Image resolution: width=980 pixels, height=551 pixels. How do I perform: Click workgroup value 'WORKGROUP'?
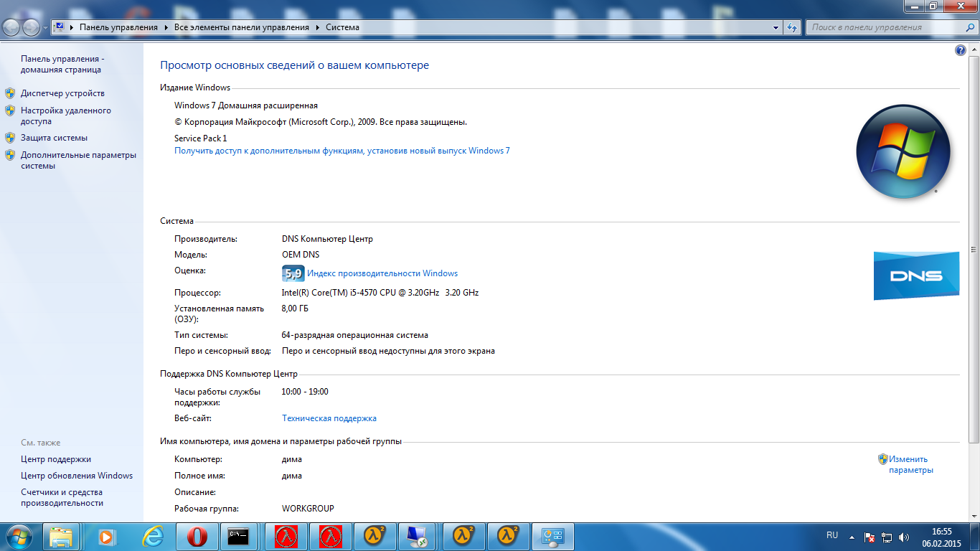(308, 509)
